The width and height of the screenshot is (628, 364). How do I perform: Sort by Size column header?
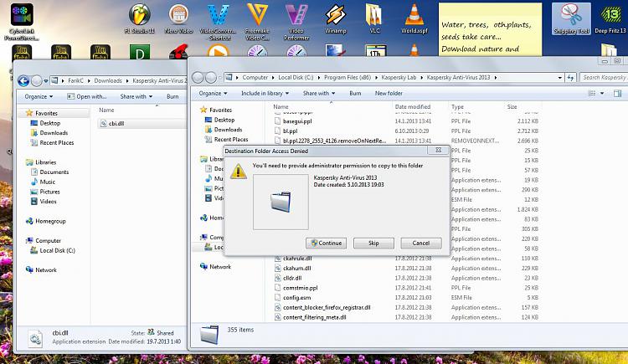pos(512,106)
